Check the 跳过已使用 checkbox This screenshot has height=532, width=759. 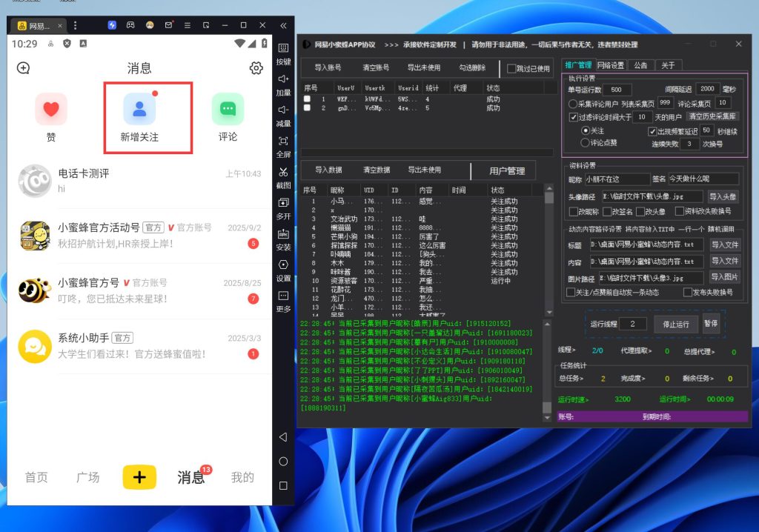[x=510, y=69]
